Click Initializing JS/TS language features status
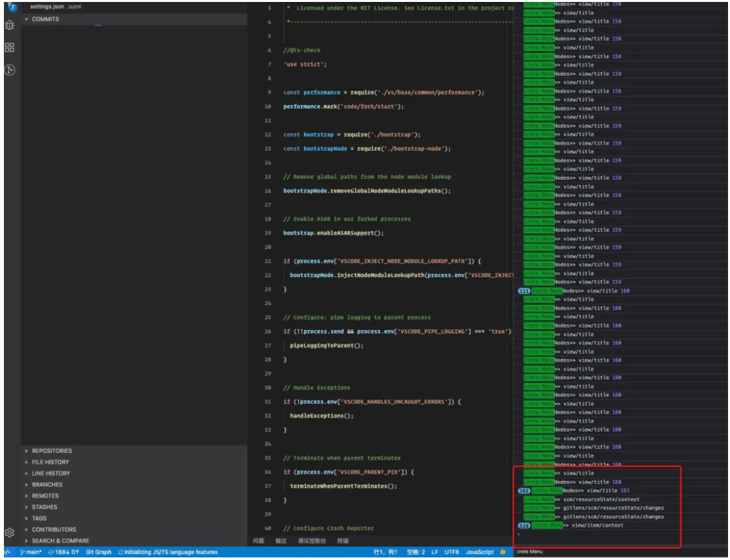Screen dimensions: 730x560 pyautogui.click(x=168, y=552)
